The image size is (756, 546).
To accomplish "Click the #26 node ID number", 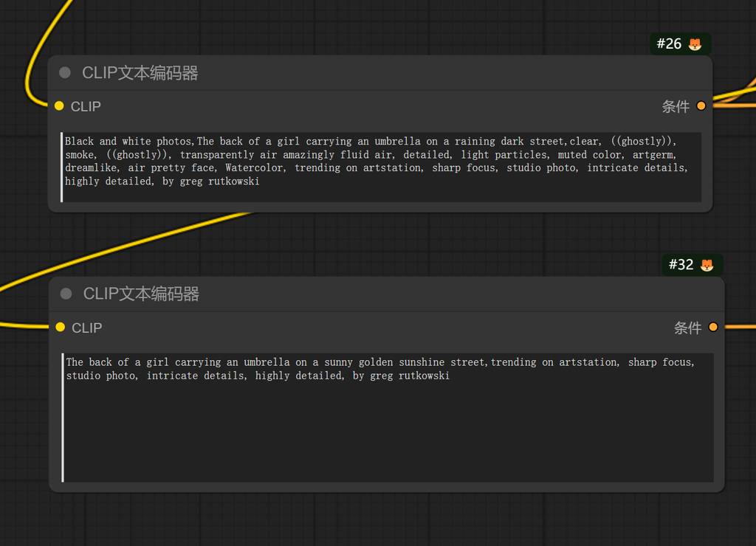I will coord(668,44).
